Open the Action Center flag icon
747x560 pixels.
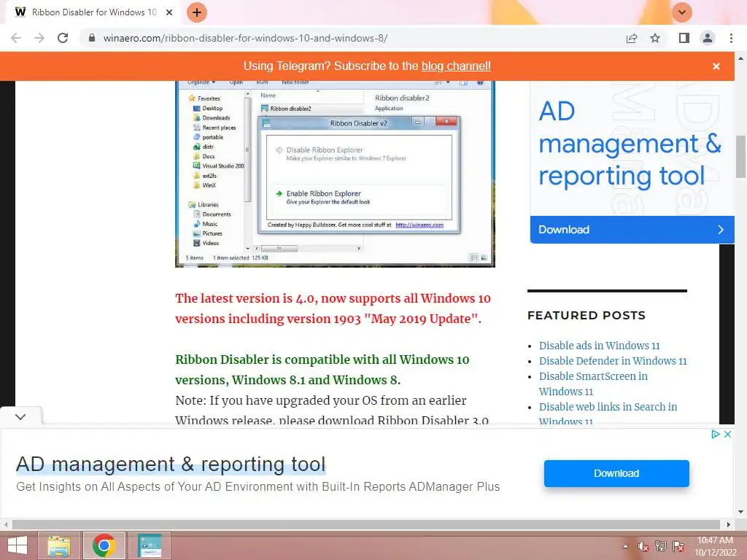pos(678,546)
